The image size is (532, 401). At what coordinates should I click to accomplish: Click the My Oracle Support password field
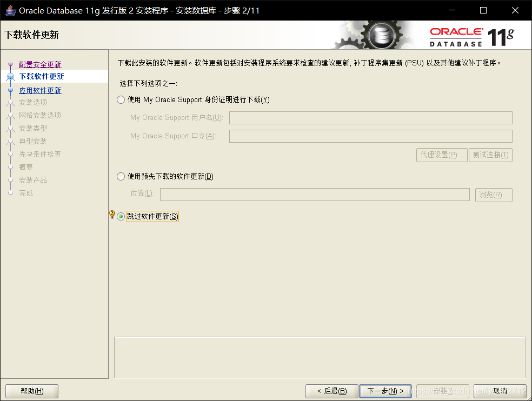pos(370,136)
